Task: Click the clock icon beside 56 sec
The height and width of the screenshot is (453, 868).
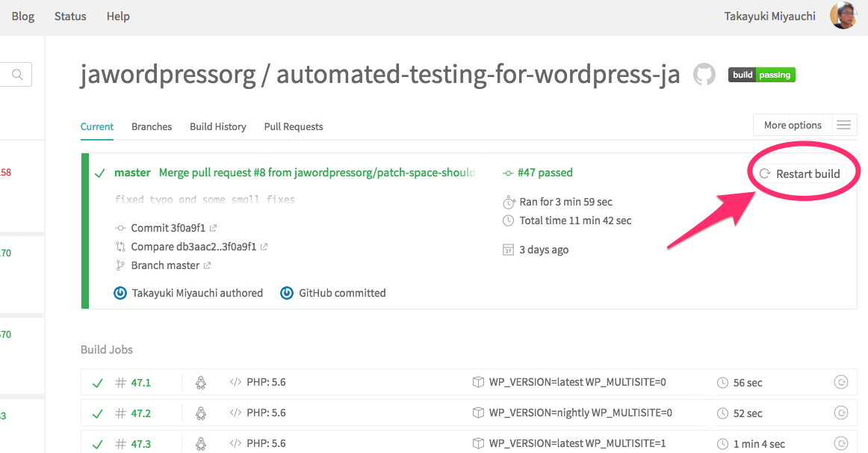Action: pos(722,383)
